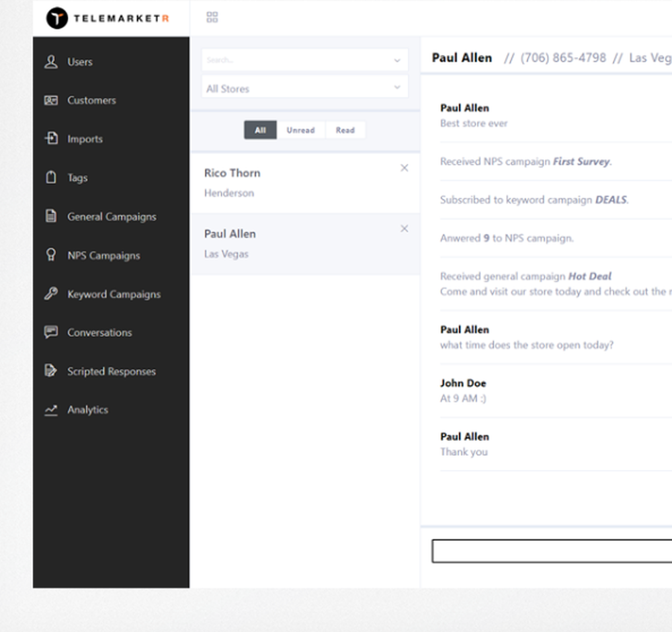Click the Customers ID card icon
672x632 pixels.
51,100
